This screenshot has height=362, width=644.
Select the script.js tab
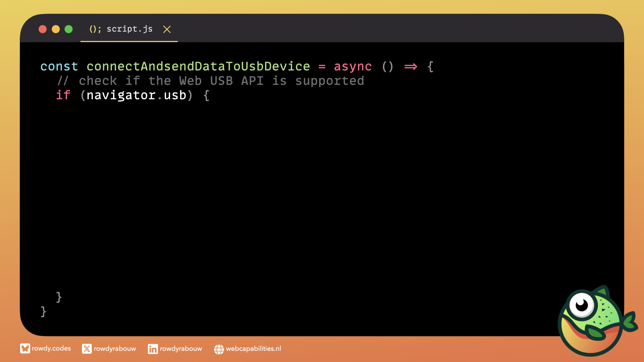tap(129, 29)
